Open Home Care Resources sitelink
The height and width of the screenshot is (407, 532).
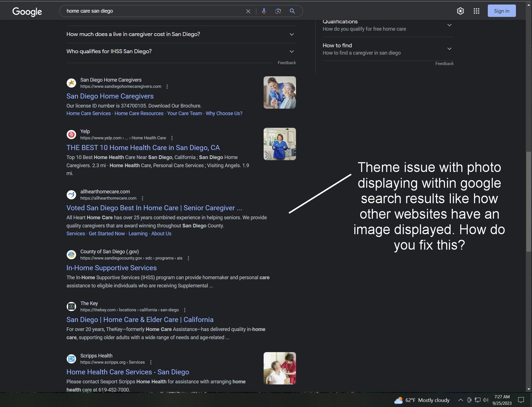click(139, 113)
